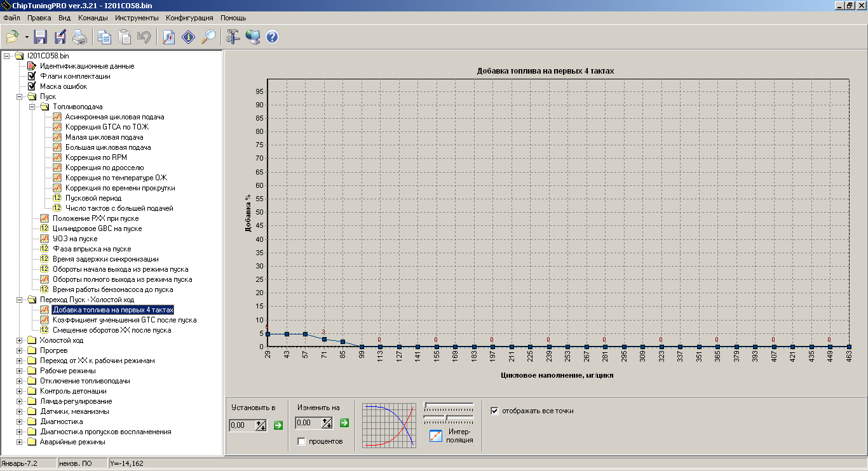The image size is (868, 471).
Task: Click green arrow next to Установить в field
Action: [278, 425]
